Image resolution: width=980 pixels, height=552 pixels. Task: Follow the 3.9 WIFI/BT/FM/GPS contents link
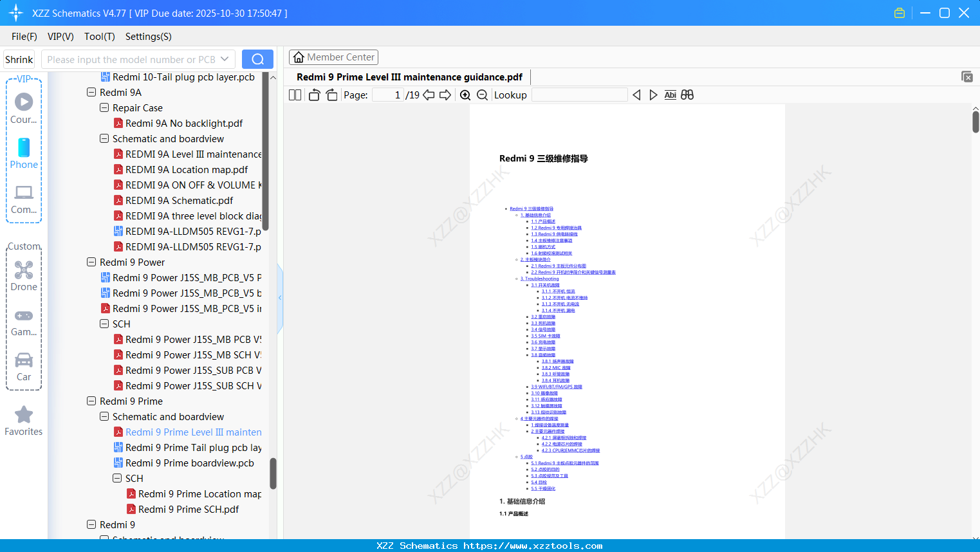(557, 387)
